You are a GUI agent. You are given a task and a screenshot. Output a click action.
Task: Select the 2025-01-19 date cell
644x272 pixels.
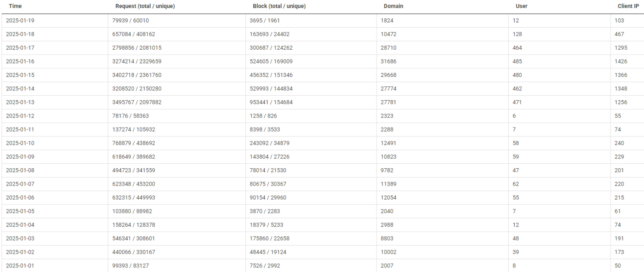click(x=20, y=21)
